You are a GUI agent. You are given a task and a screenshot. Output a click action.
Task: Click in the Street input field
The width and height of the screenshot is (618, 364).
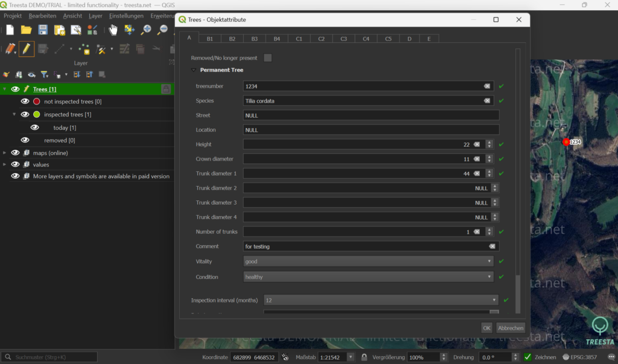pos(371,115)
